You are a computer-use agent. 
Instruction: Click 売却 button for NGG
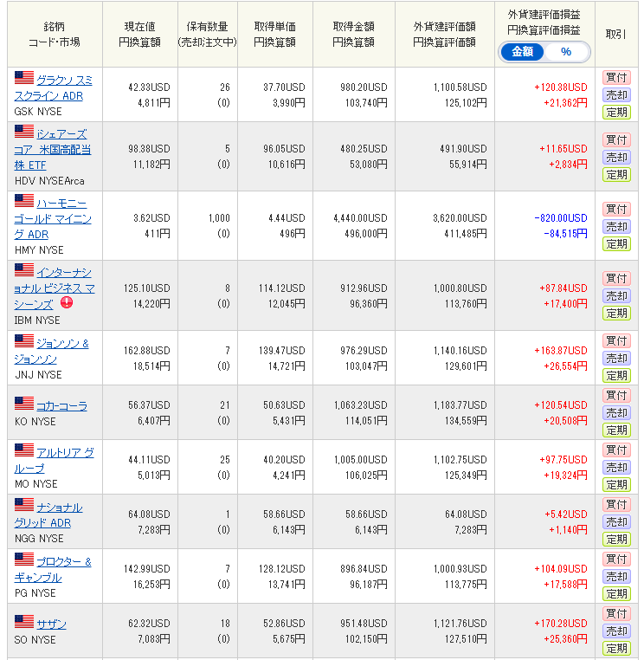tap(616, 522)
